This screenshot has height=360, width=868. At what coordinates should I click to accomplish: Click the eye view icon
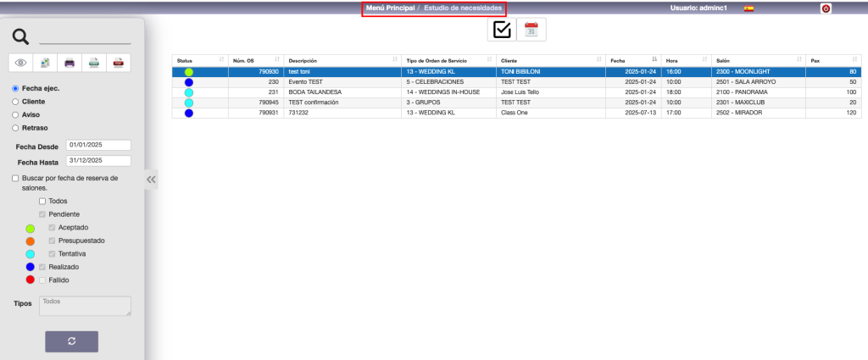pyautogui.click(x=20, y=62)
